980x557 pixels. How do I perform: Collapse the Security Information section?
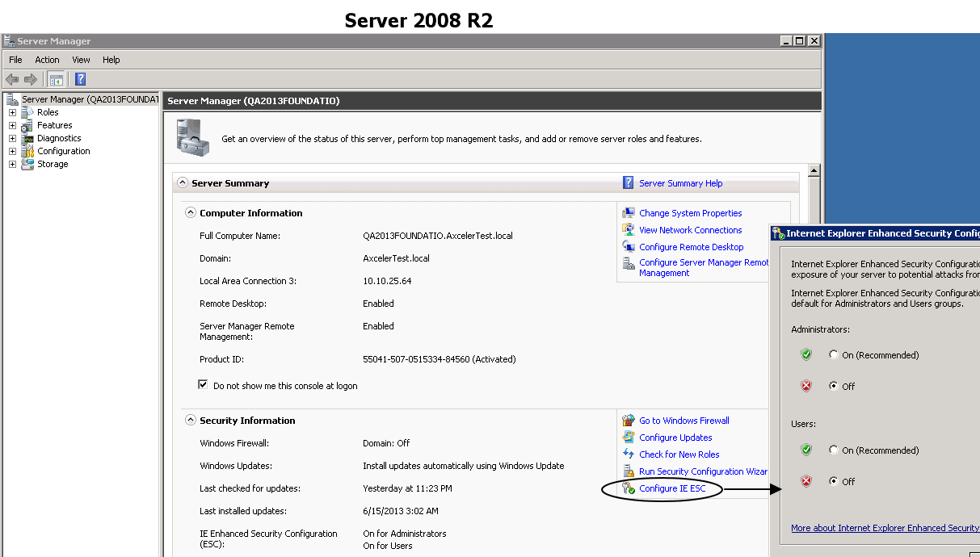[x=191, y=420]
